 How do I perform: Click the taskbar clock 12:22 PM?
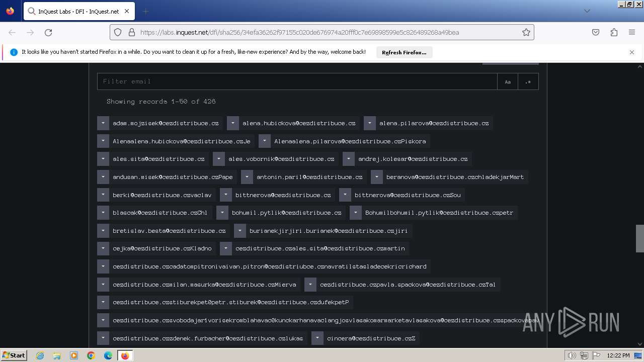[x=618, y=355]
